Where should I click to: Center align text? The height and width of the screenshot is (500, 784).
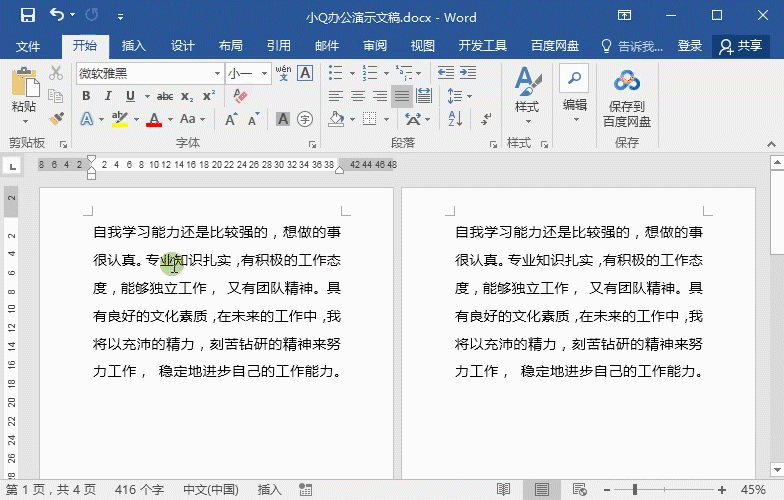coord(358,96)
